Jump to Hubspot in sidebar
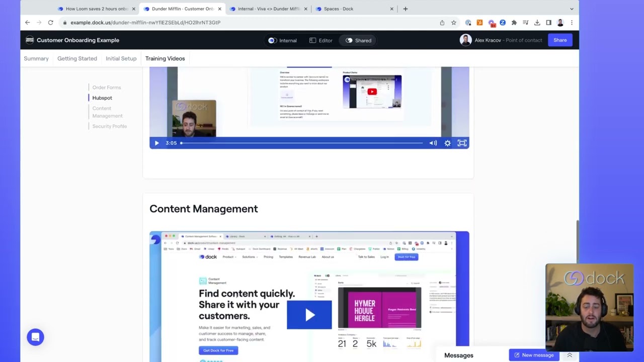644x362 pixels. click(x=102, y=98)
